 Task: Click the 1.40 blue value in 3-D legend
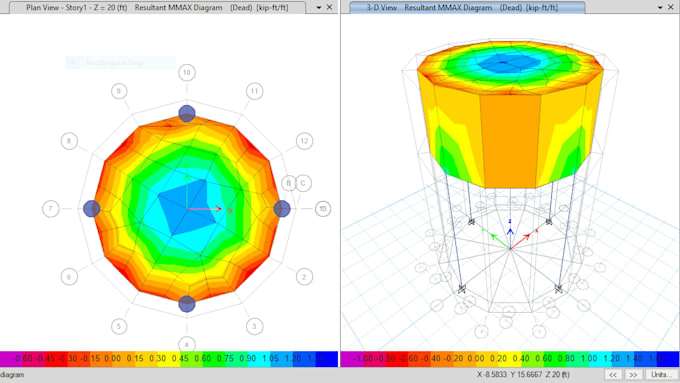[634, 359]
